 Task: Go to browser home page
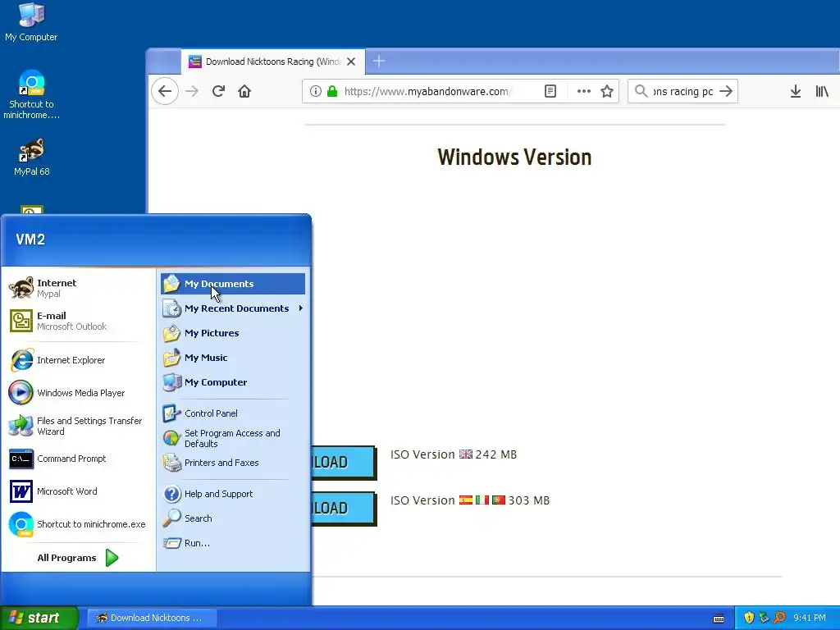pyautogui.click(x=244, y=91)
